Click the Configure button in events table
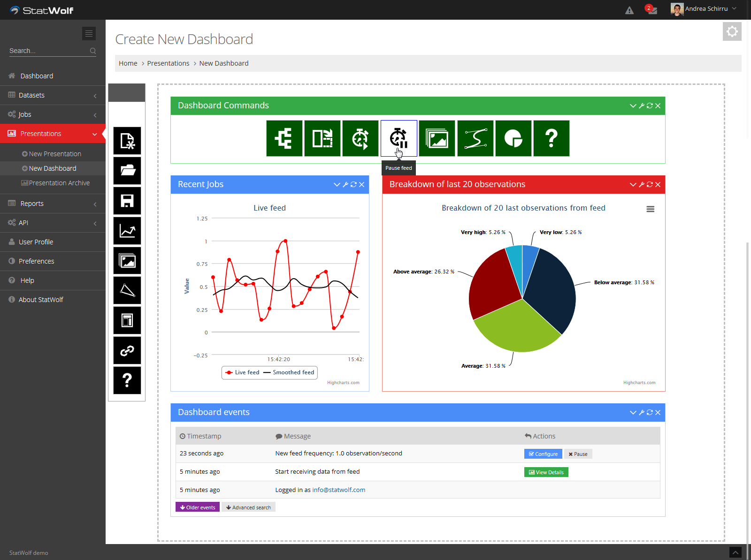This screenshot has height=560, width=751. pos(543,454)
